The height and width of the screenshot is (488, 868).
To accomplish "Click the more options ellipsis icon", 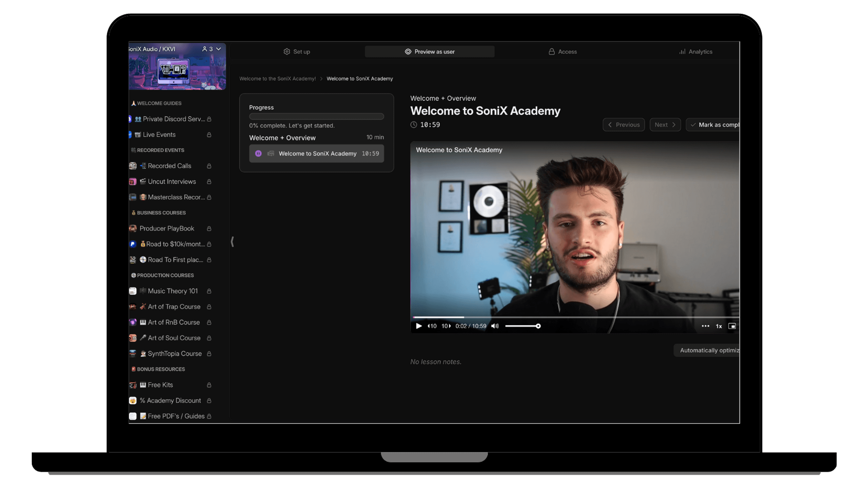I will pyautogui.click(x=705, y=326).
